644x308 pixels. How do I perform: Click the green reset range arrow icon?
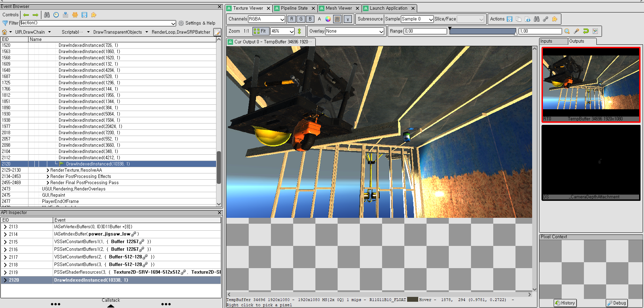(x=586, y=31)
